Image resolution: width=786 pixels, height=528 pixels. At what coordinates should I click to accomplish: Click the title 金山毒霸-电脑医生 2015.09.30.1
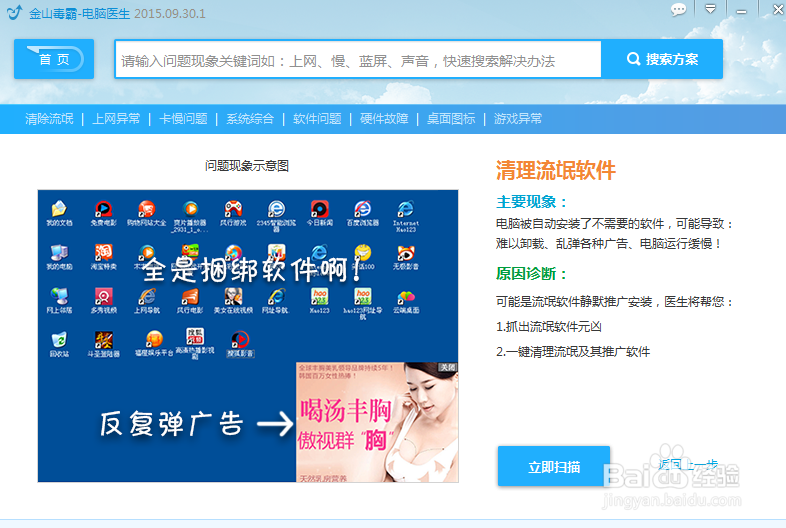pyautogui.click(x=117, y=14)
